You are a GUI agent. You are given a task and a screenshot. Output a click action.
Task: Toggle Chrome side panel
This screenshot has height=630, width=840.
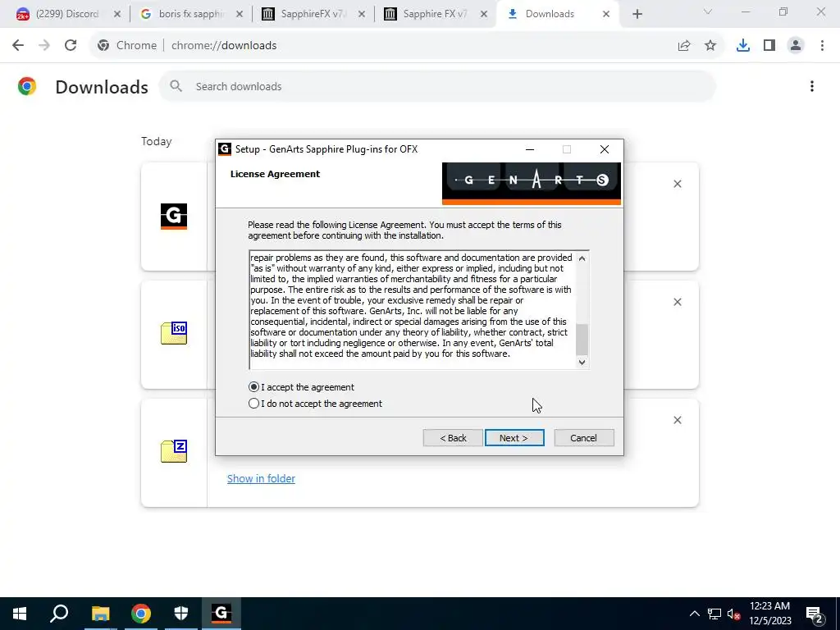769,46
